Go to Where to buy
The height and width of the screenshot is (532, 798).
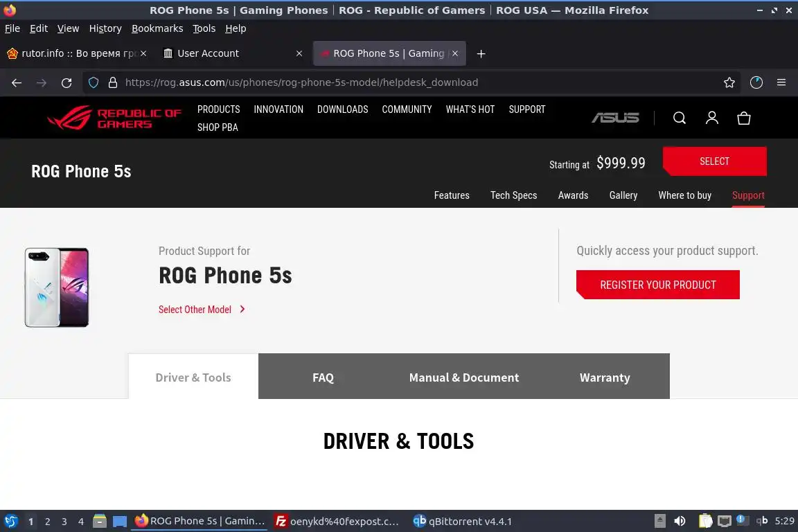[x=684, y=195]
